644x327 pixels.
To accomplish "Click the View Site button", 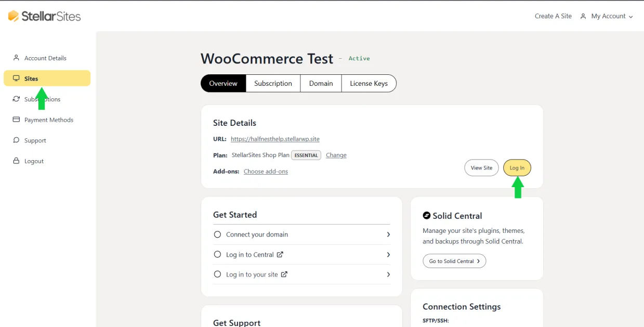I will click(481, 167).
